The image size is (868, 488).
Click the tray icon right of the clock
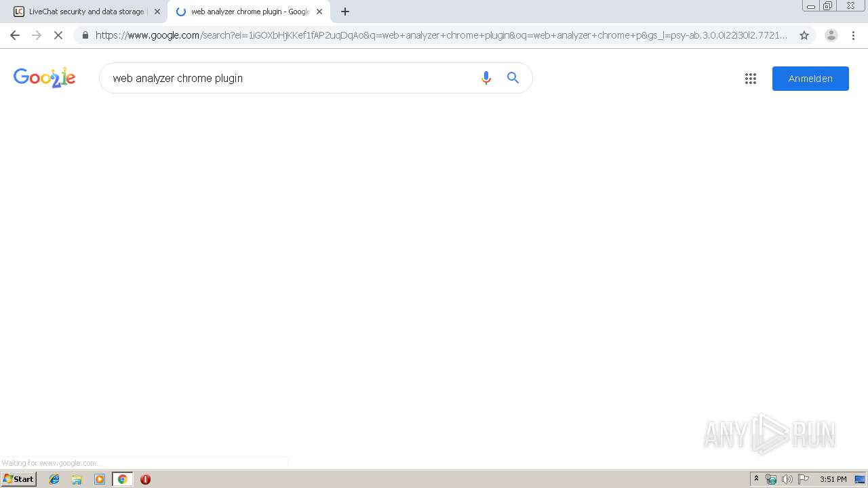(x=860, y=479)
